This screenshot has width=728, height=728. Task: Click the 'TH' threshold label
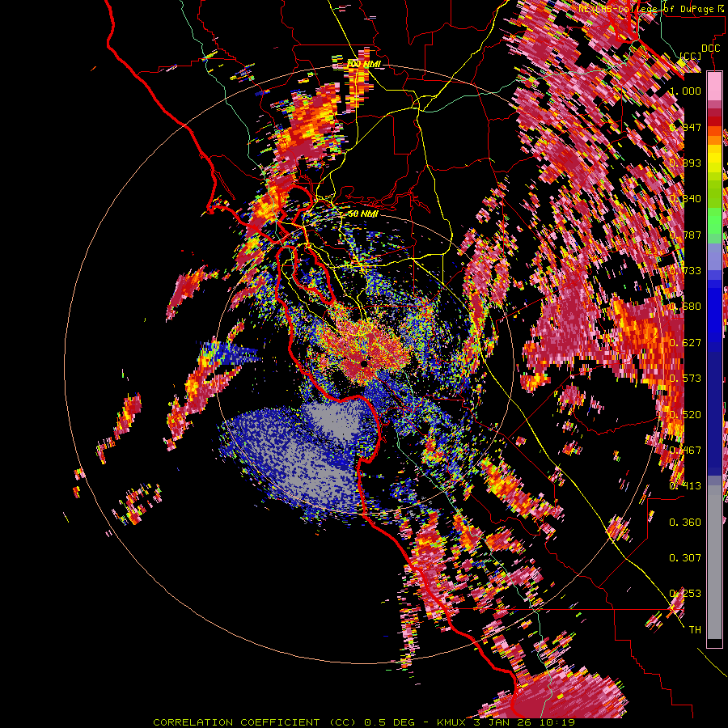695,629
